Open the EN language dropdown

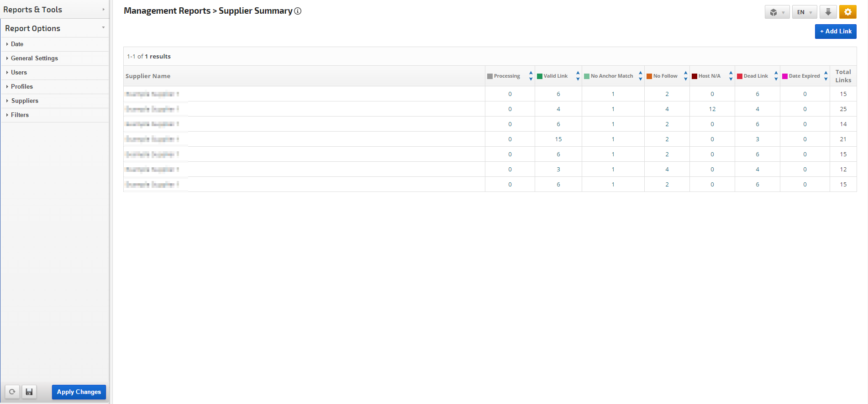(x=804, y=12)
